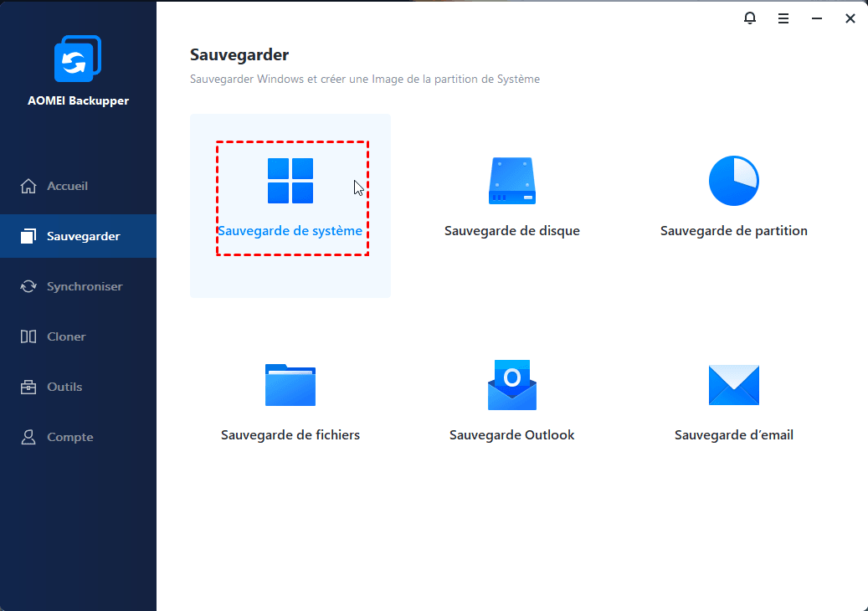The image size is (868, 611).
Task: Click the Sauvegarder sidebar icon
Action: tap(28, 236)
